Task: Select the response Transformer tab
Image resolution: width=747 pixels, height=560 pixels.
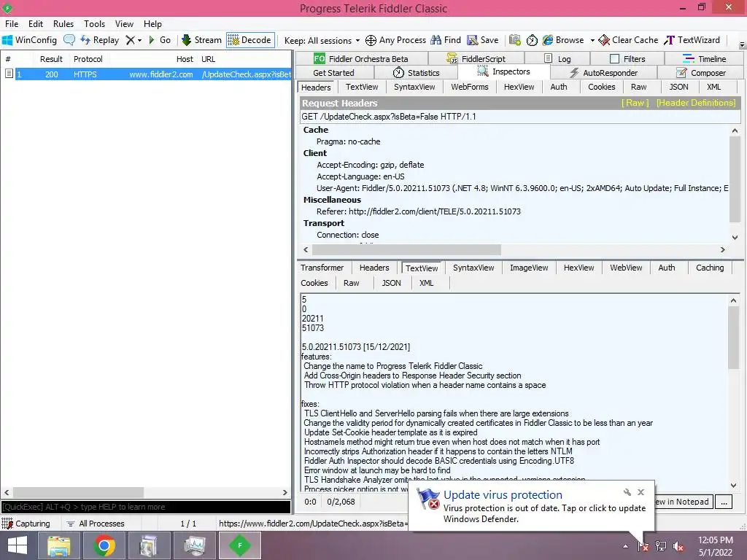Action: pyautogui.click(x=322, y=268)
